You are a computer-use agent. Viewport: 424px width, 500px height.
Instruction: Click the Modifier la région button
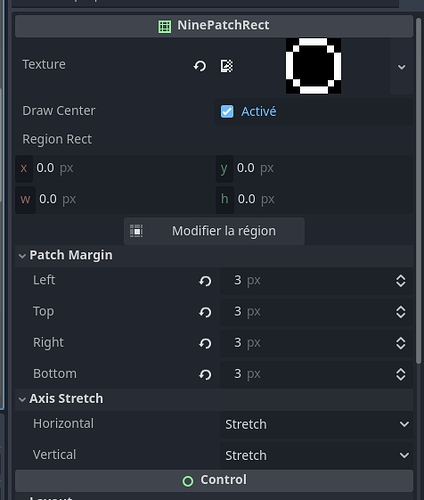[214, 231]
